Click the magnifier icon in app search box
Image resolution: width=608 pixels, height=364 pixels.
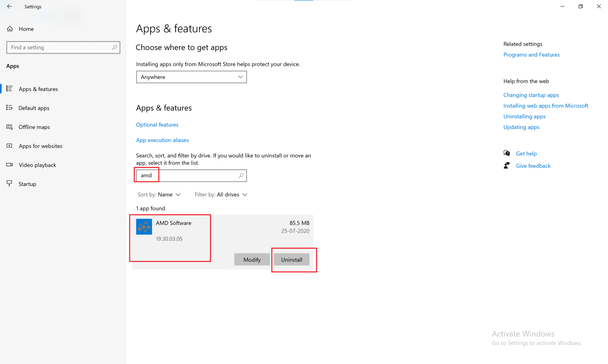click(241, 176)
